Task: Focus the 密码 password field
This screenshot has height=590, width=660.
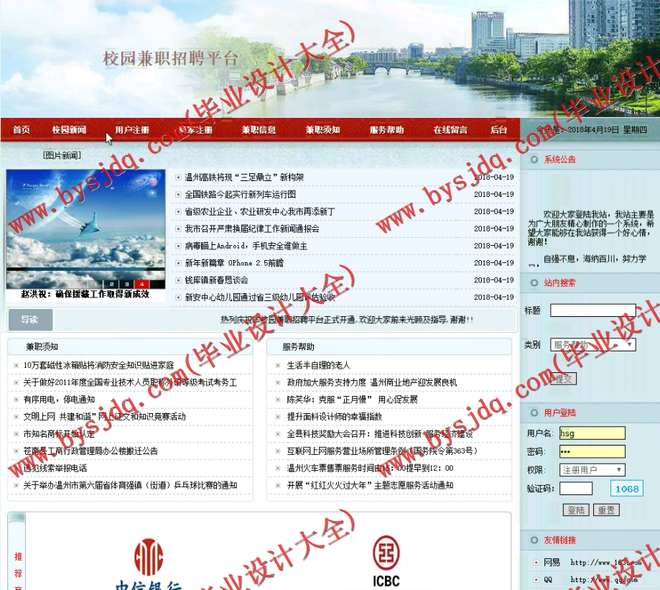Action: (x=592, y=452)
